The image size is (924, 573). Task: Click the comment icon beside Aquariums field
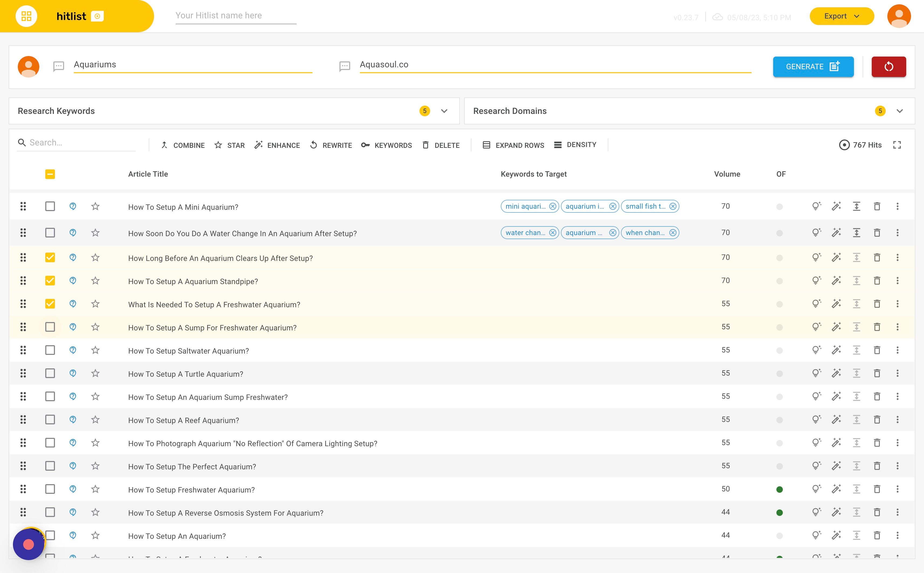[x=58, y=67]
